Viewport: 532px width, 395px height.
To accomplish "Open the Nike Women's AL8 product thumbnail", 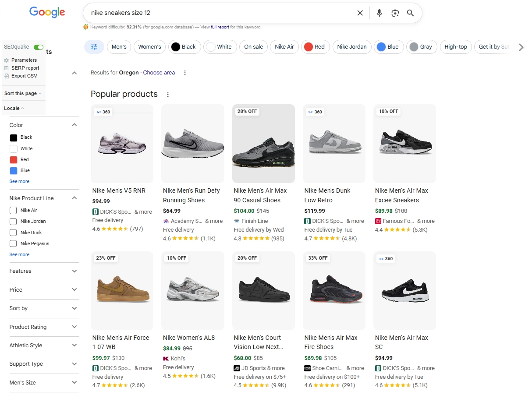I will [192, 290].
